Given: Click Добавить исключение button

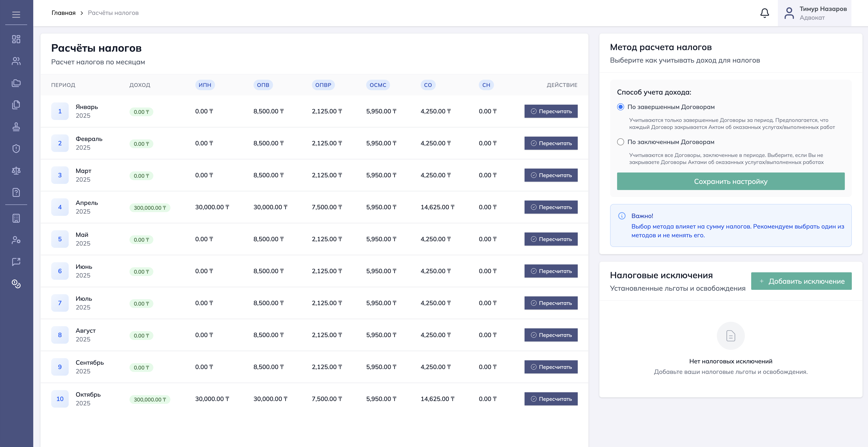Looking at the screenshot, I should click(801, 281).
